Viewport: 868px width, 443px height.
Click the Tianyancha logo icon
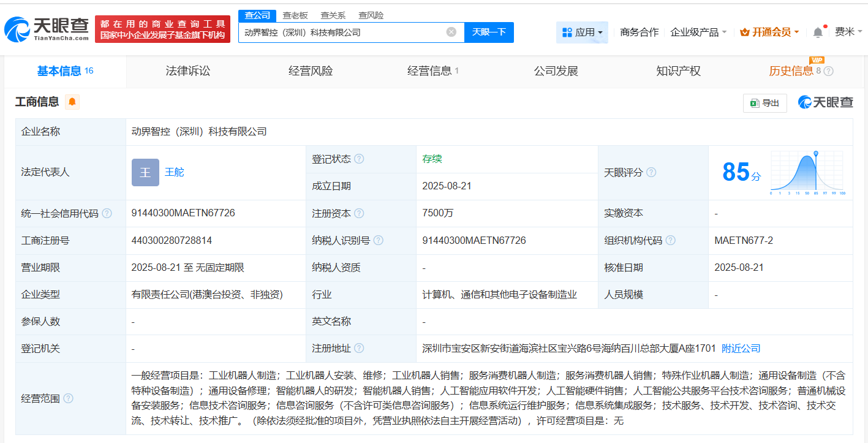tap(18, 28)
